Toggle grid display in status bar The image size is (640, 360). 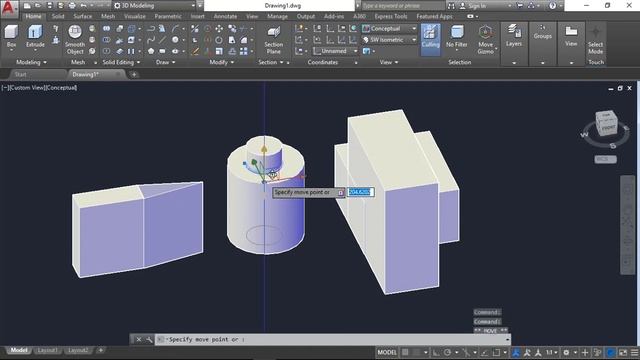tap(405, 352)
